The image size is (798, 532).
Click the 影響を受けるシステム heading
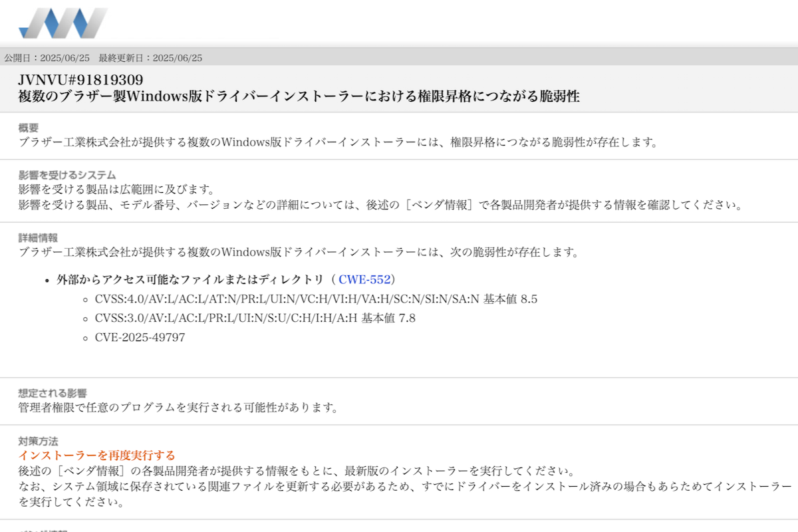(67, 175)
